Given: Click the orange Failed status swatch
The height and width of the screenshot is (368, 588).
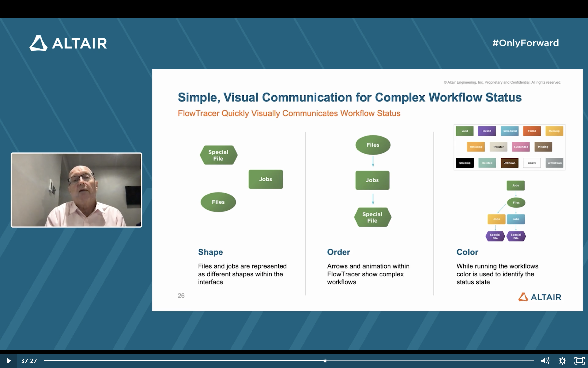Looking at the screenshot, I should tap(532, 131).
